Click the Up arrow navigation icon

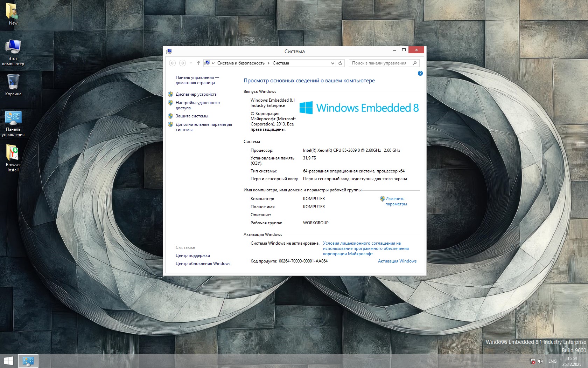tap(198, 63)
